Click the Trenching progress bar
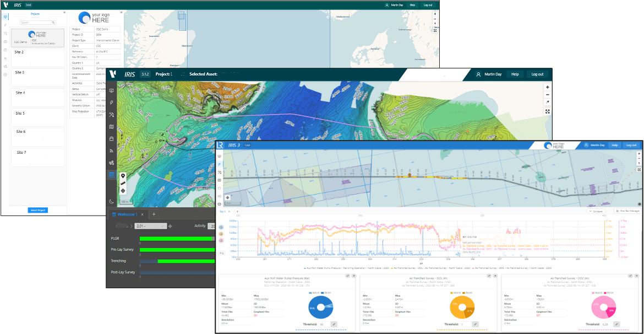Image resolution: width=644 pixels, height=334 pixels. pyautogui.click(x=177, y=261)
